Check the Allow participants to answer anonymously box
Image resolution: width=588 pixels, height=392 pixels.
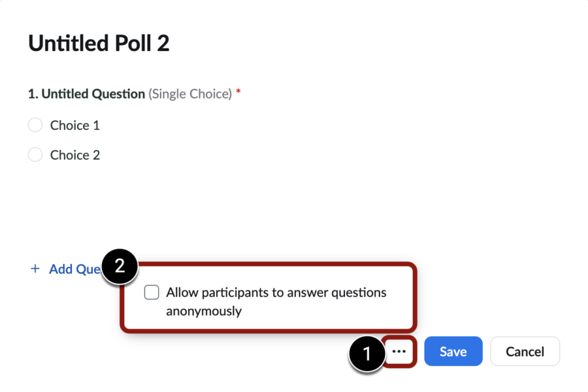(x=151, y=292)
